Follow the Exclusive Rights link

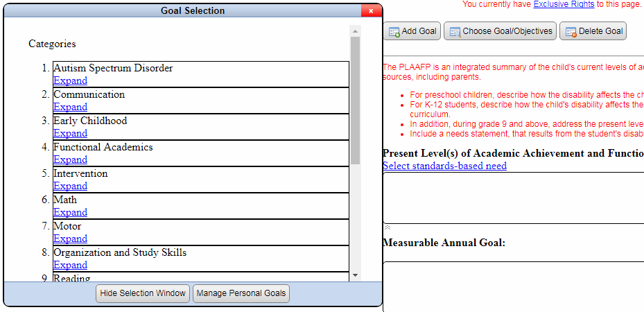point(564,4)
